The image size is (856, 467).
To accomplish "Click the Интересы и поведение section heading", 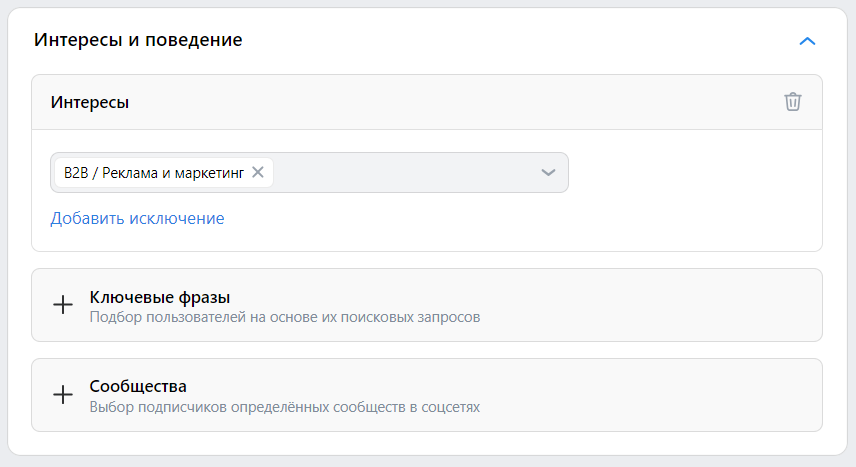I will pos(138,40).
